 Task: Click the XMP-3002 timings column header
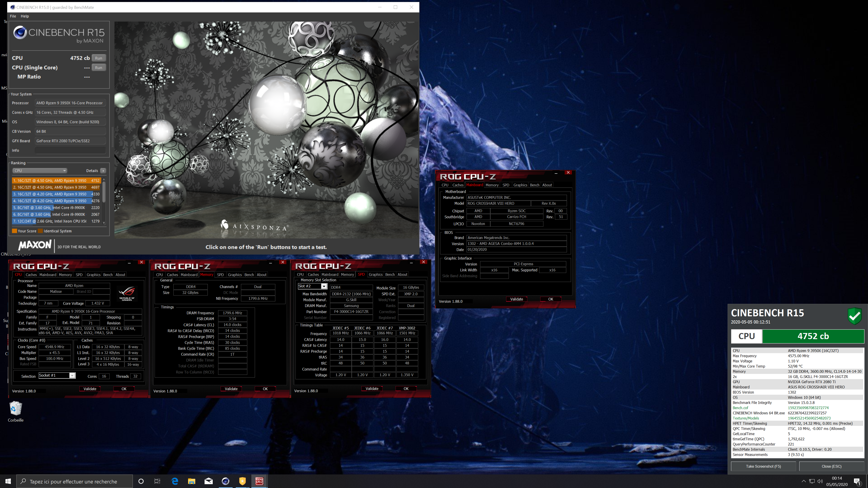point(407,328)
